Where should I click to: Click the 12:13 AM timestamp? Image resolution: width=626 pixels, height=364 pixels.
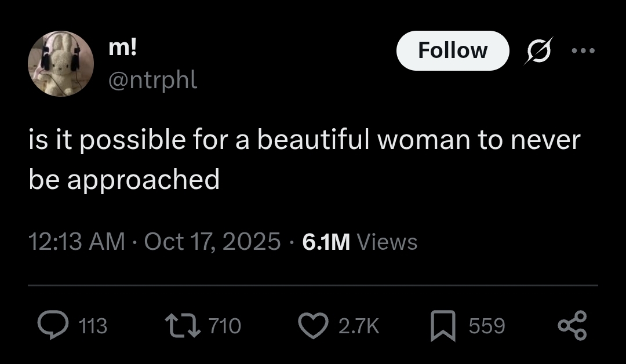(x=77, y=241)
